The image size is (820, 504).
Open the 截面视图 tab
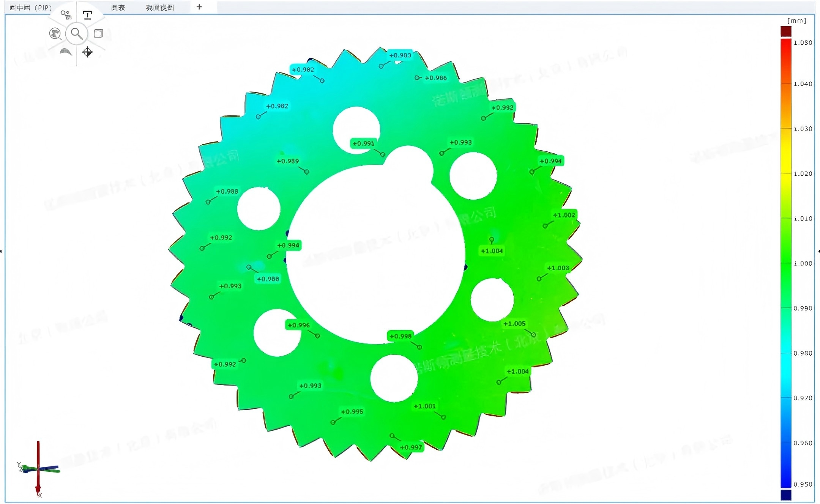[160, 8]
